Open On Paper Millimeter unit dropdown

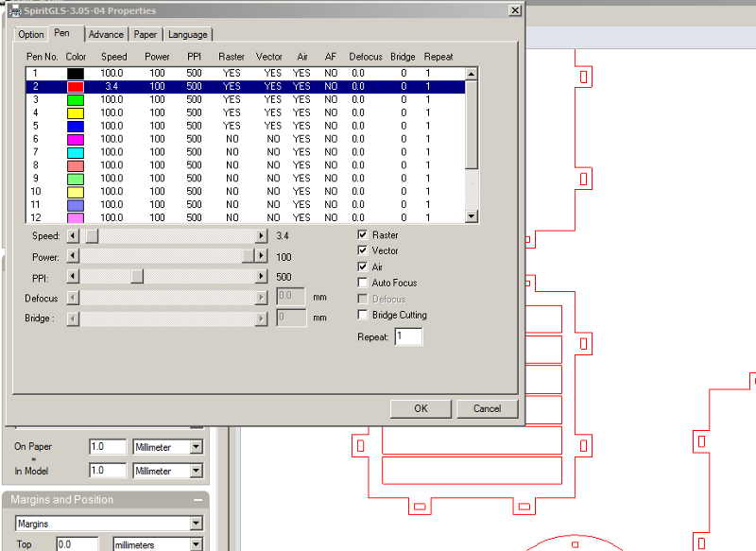click(x=196, y=447)
